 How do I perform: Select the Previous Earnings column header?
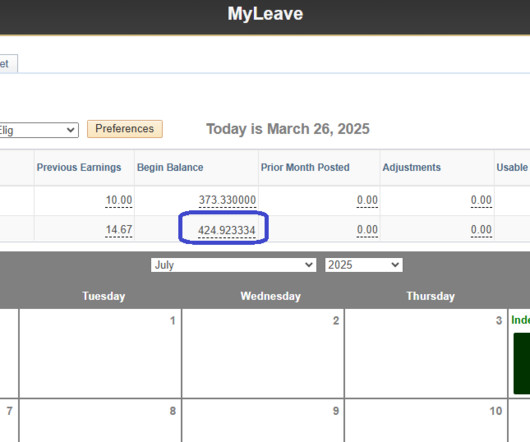click(79, 167)
